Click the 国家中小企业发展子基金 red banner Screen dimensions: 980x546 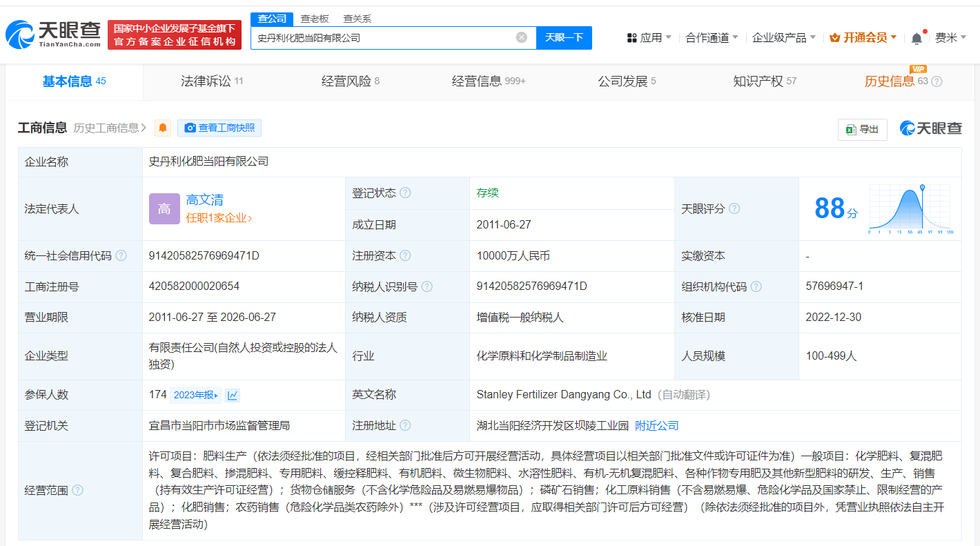tap(175, 35)
